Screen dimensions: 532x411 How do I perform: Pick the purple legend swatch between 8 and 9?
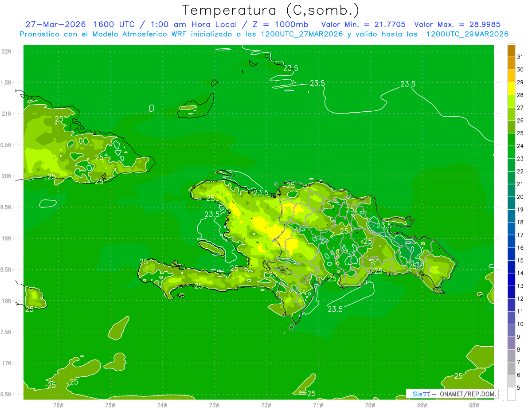click(511, 343)
